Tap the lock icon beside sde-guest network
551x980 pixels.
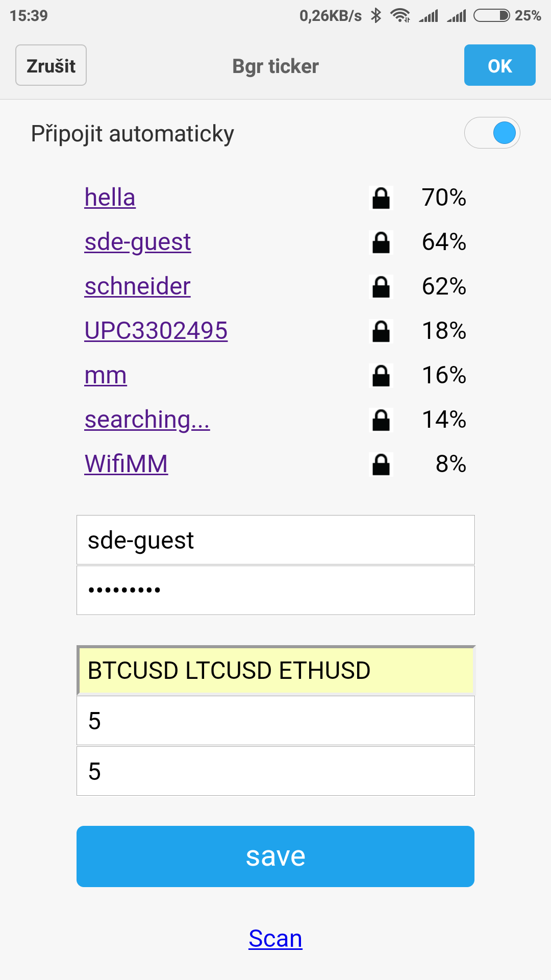[381, 242]
